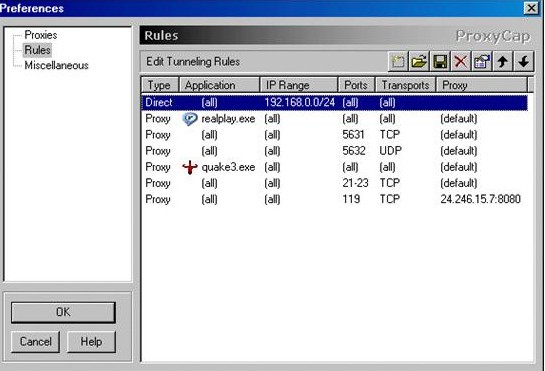Open rule properties icon in toolbar
545x371 pixels.
pyautogui.click(x=482, y=62)
